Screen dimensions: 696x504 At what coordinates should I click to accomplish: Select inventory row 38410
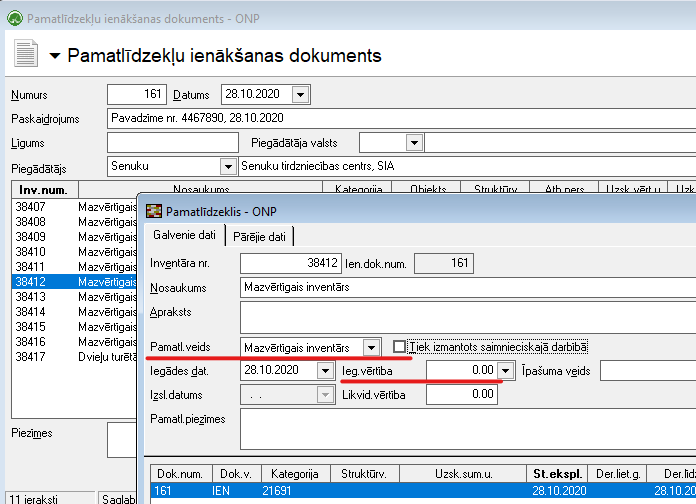[x=75, y=252]
